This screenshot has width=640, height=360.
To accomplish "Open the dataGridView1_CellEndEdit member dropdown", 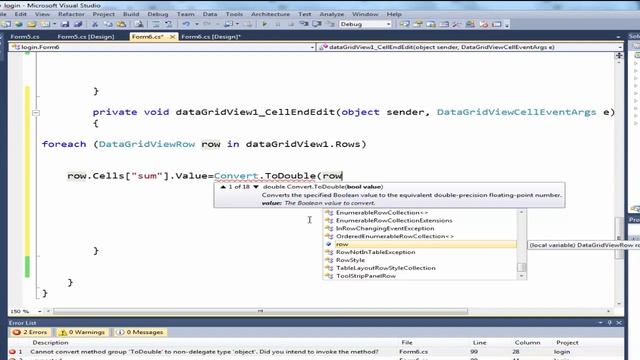I will click(620, 47).
